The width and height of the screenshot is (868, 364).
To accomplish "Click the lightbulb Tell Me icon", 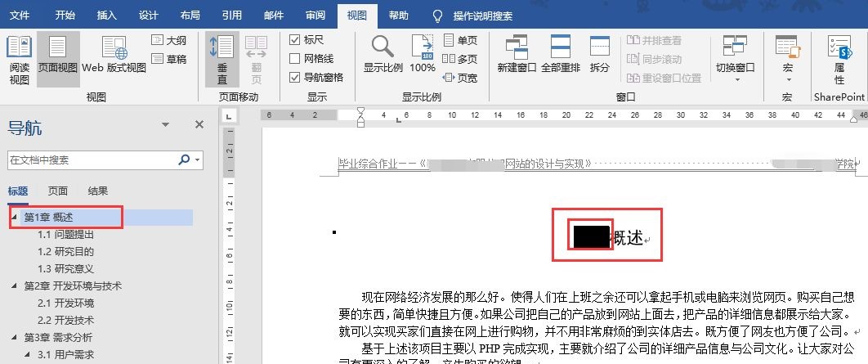I will pos(437,16).
